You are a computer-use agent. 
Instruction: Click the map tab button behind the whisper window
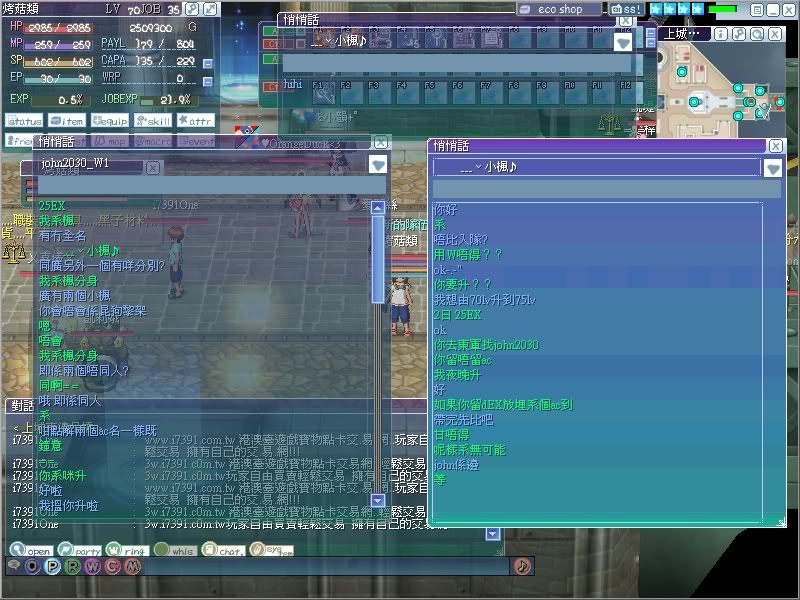[x=110, y=141]
